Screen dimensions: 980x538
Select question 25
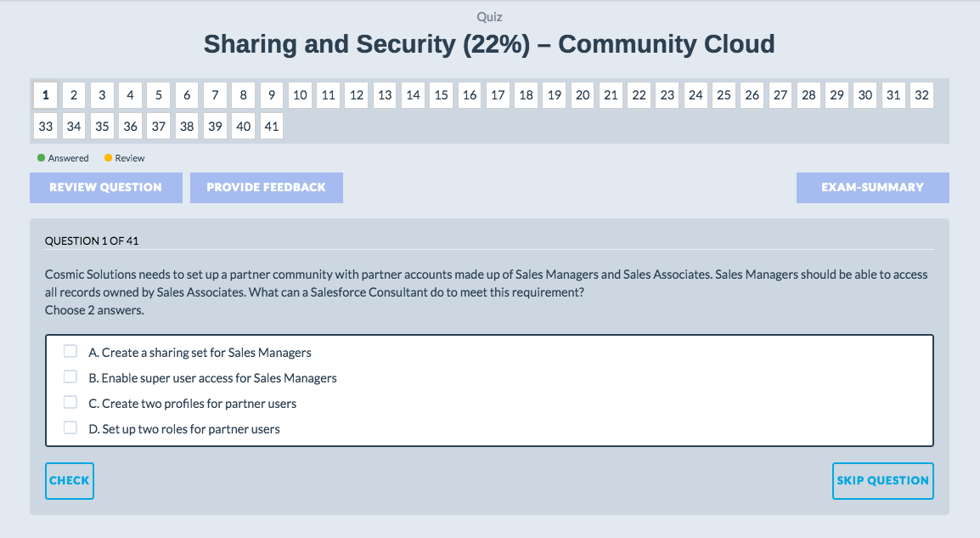coord(724,95)
